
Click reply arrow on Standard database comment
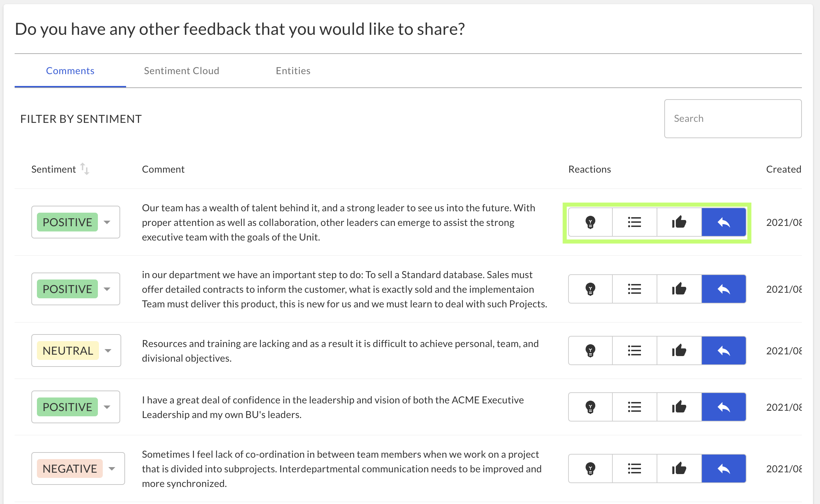pyautogui.click(x=724, y=289)
